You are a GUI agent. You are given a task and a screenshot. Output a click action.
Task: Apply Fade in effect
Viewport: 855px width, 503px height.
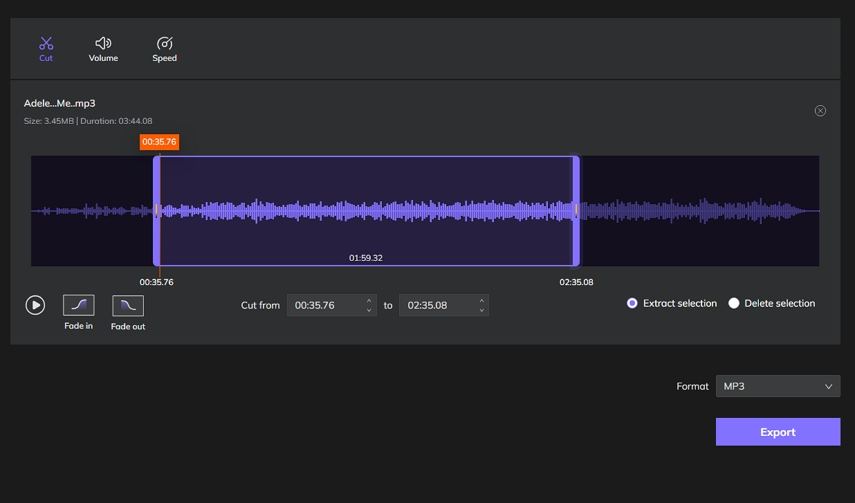pyautogui.click(x=79, y=312)
